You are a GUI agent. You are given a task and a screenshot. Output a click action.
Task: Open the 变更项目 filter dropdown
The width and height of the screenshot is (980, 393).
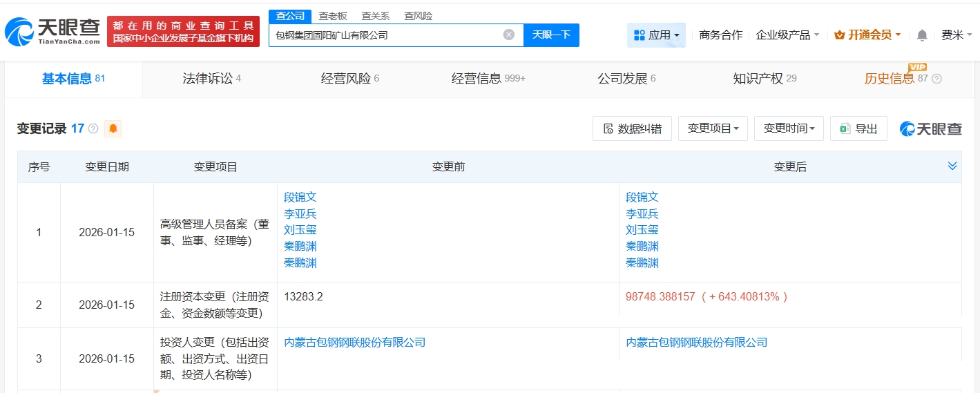(x=713, y=128)
